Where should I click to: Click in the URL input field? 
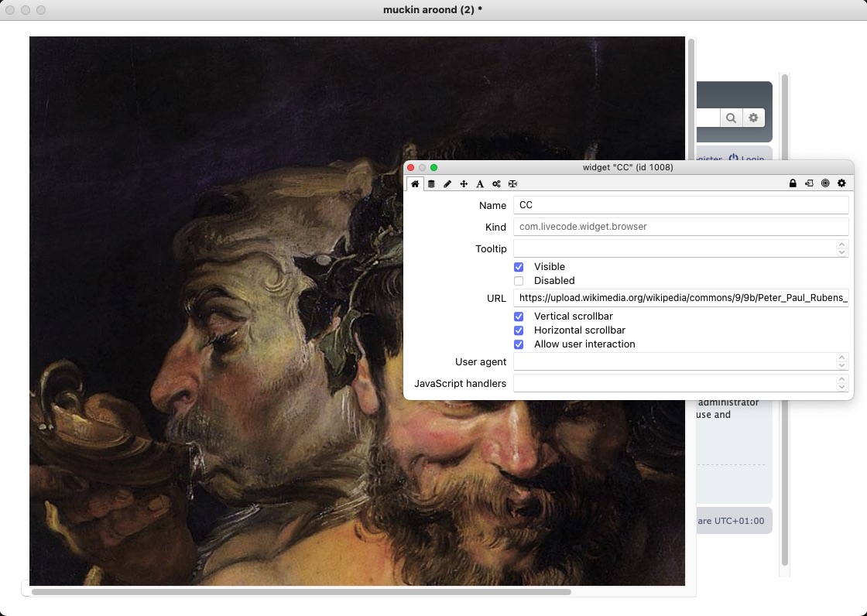(x=681, y=298)
